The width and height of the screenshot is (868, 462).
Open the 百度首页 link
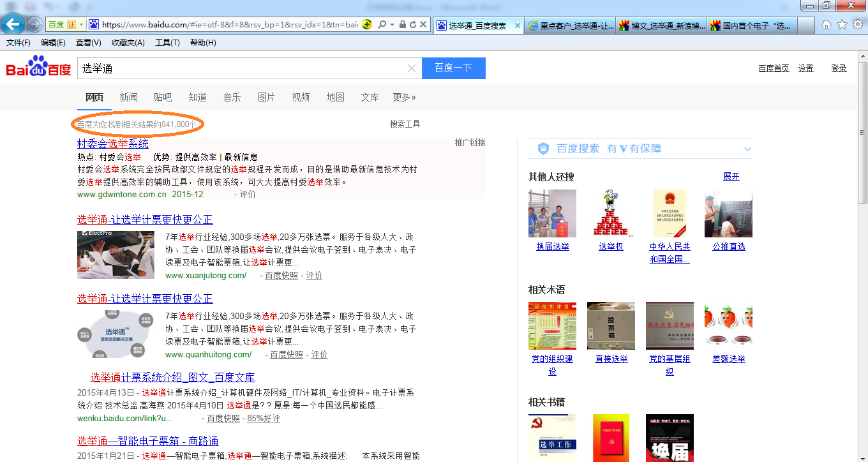click(774, 68)
